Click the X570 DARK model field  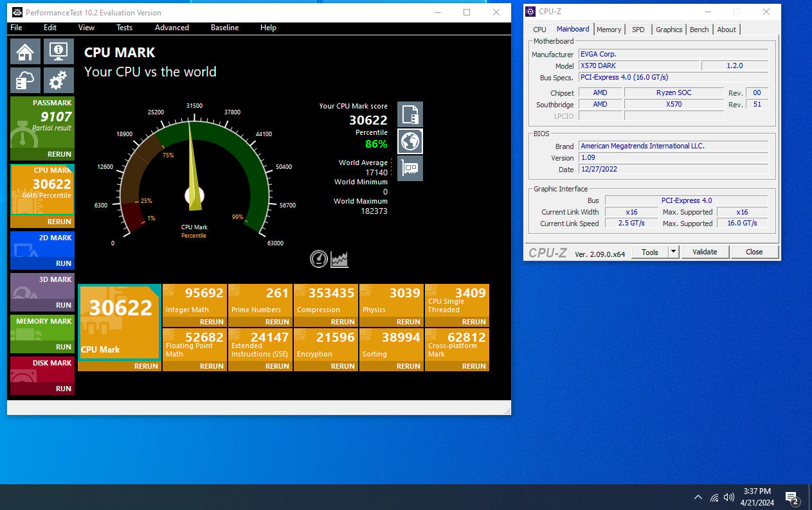[639, 66]
